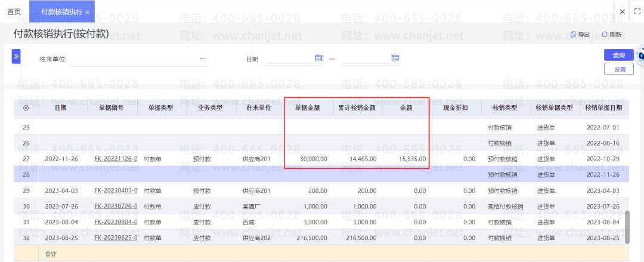Open the end date calendar picker
The height and width of the screenshot is (262, 644).
click(395, 58)
